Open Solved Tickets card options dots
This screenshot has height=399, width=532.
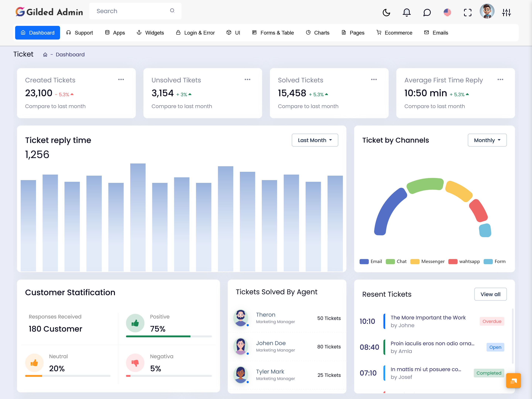pyautogui.click(x=374, y=80)
